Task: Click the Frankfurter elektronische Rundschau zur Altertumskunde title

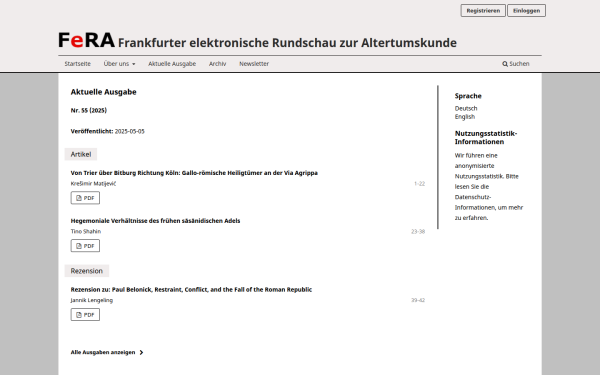Action: tap(287, 43)
